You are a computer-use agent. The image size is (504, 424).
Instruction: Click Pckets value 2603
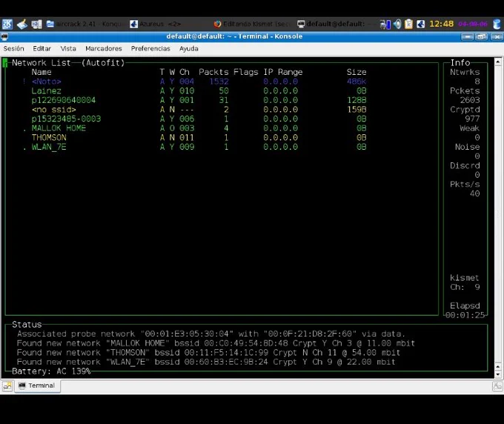click(x=470, y=100)
